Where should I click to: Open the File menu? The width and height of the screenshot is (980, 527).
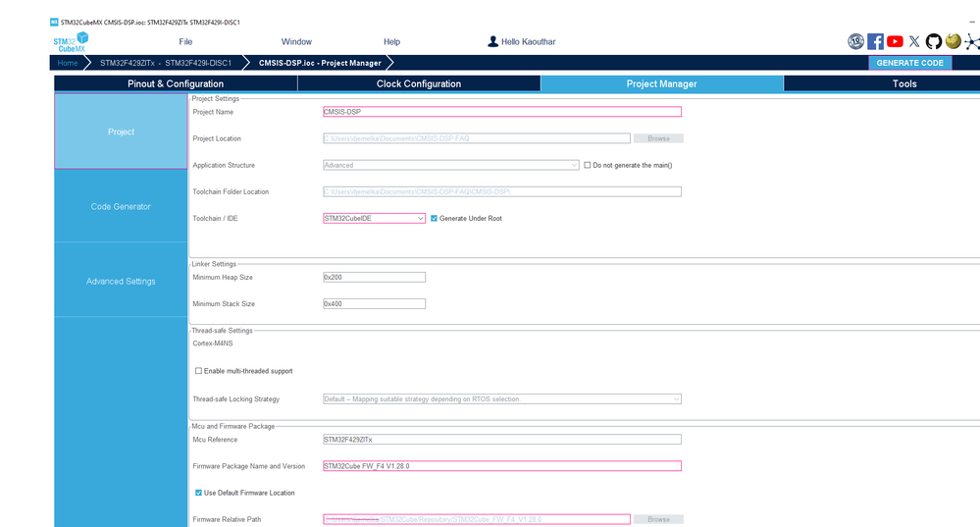tap(185, 42)
